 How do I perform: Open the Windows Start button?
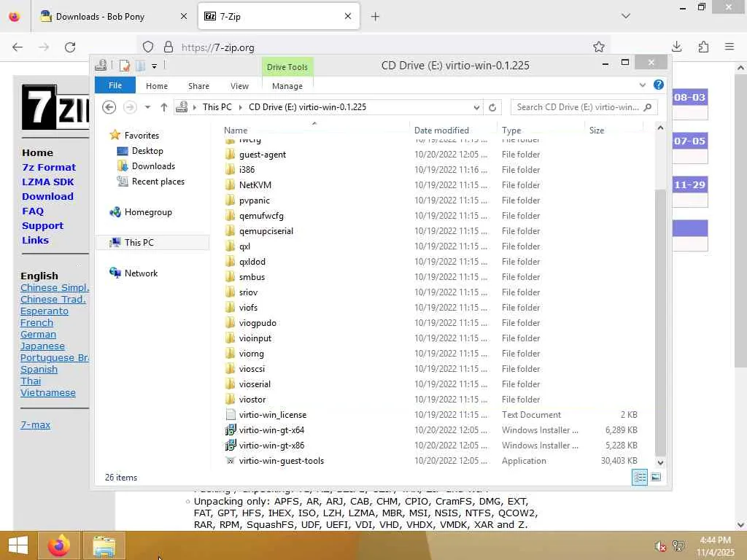tap(18, 545)
